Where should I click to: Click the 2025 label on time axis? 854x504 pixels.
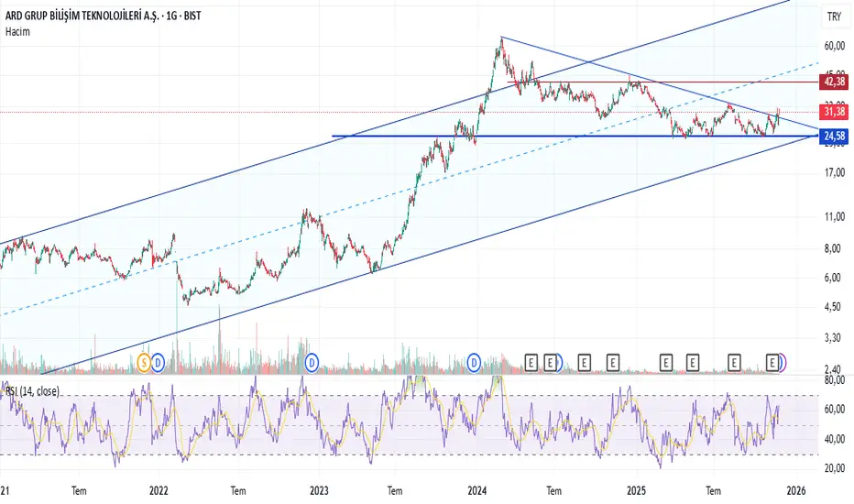pos(636,491)
